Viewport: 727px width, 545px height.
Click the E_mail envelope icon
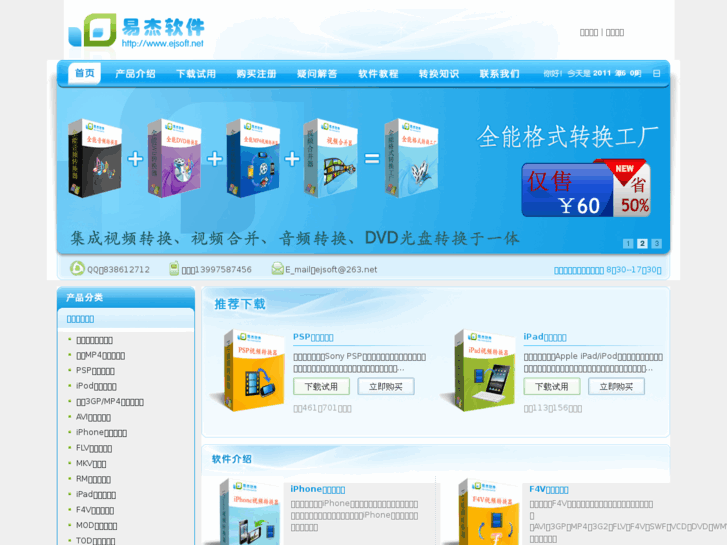277,269
